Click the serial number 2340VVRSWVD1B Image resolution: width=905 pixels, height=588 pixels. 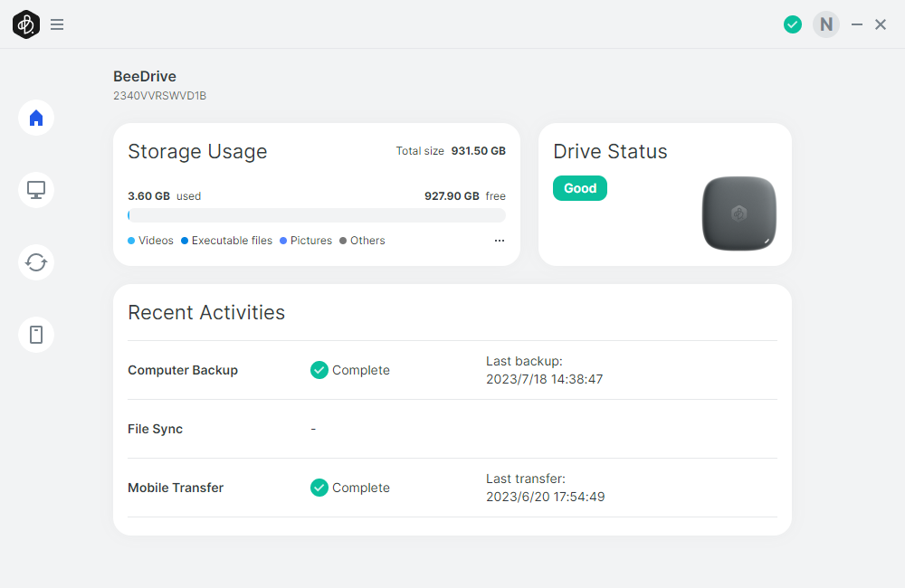pyautogui.click(x=159, y=96)
